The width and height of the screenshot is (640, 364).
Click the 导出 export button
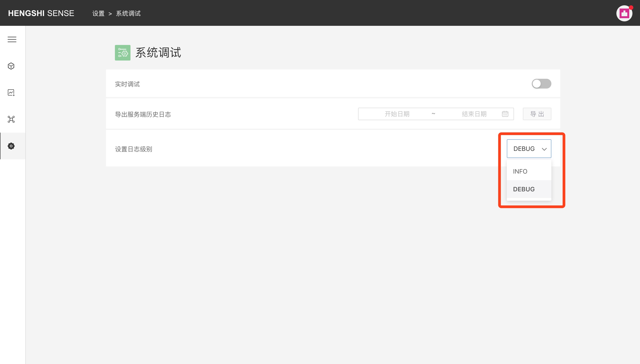537,114
